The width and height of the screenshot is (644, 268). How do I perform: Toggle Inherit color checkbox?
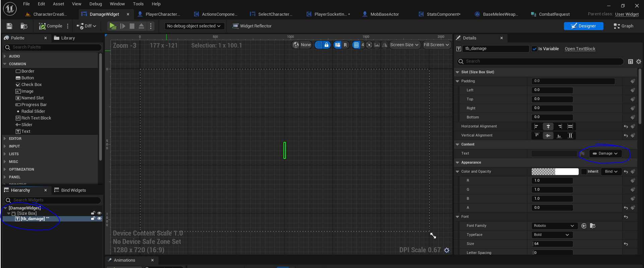(x=584, y=172)
